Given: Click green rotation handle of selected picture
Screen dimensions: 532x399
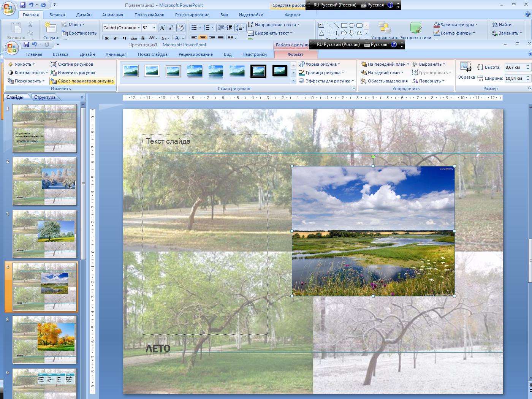Looking at the screenshot, I should (373, 157).
